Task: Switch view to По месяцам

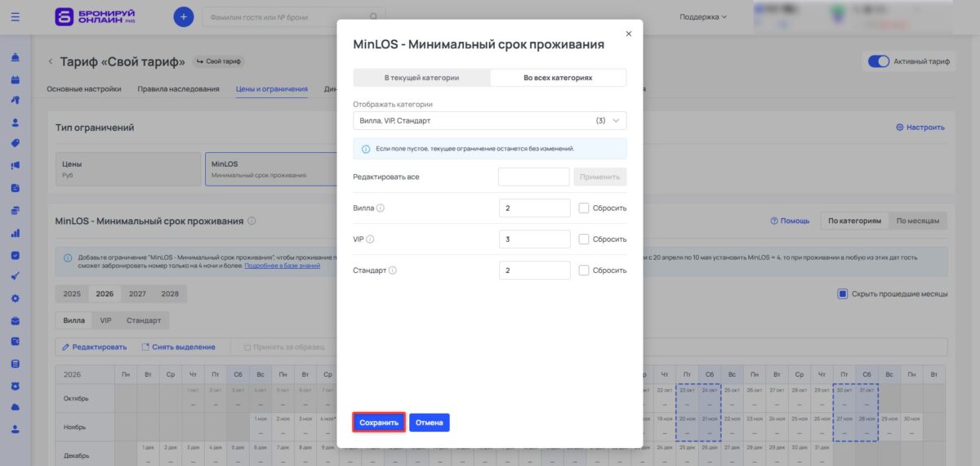Action: (918, 221)
